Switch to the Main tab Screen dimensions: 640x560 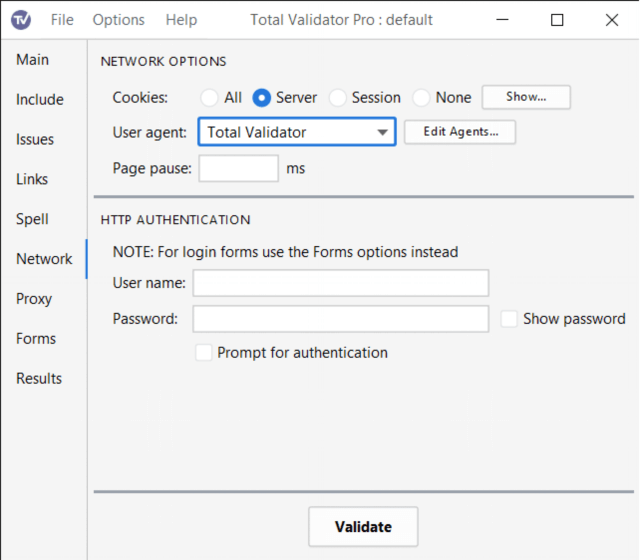point(32,60)
